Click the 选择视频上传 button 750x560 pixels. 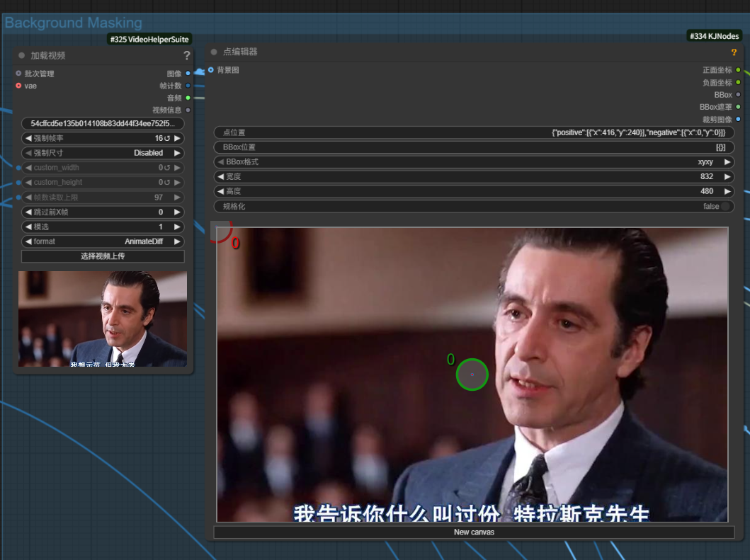(x=103, y=256)
